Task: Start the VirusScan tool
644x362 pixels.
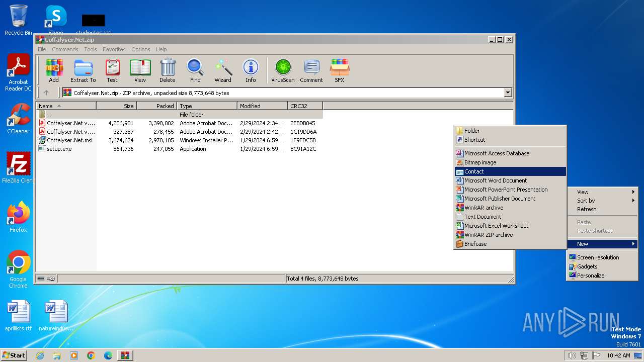Action: [x=283, y=71]
